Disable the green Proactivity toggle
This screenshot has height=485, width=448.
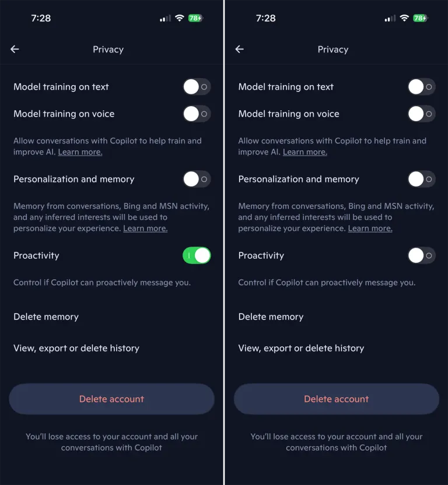click(x=197, y=255)
